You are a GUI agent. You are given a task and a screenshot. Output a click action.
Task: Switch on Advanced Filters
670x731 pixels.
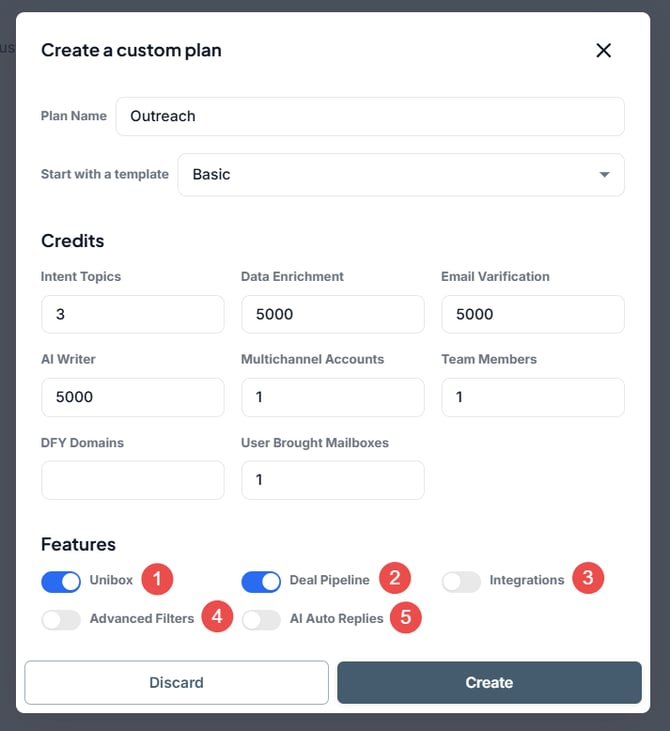coord(61,620)
